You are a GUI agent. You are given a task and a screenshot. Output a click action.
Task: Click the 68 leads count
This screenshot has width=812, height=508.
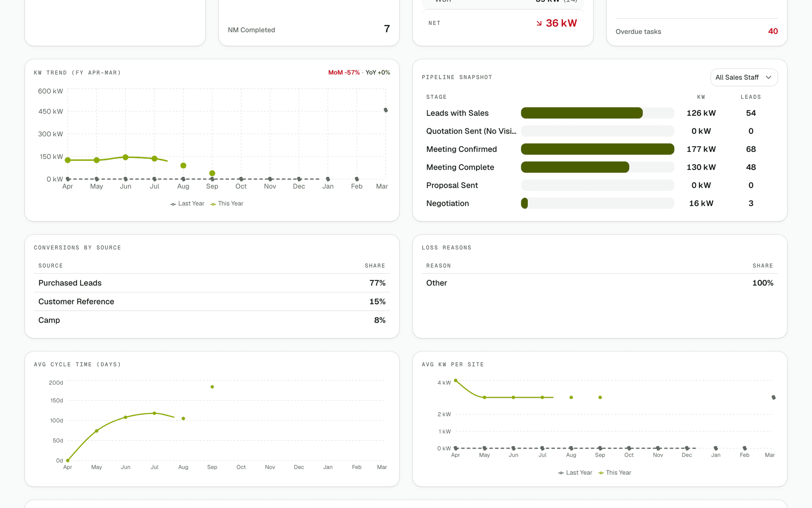[751, 149]
